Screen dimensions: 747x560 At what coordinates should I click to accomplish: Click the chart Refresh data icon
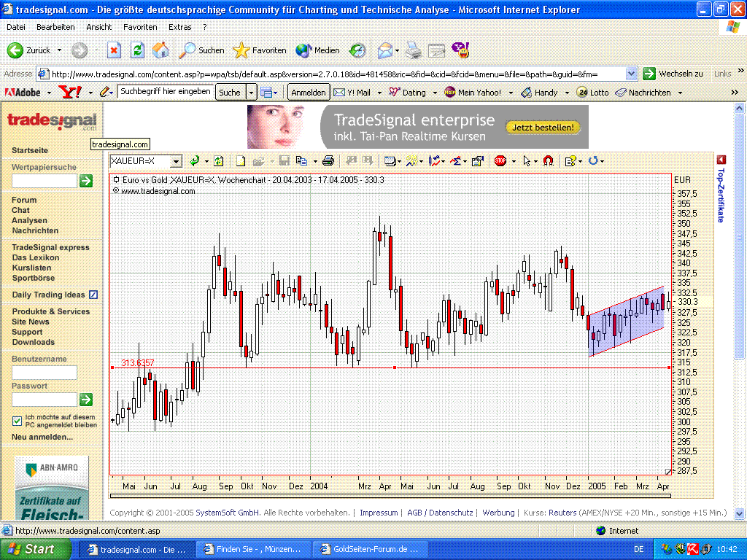coord(219,161)
